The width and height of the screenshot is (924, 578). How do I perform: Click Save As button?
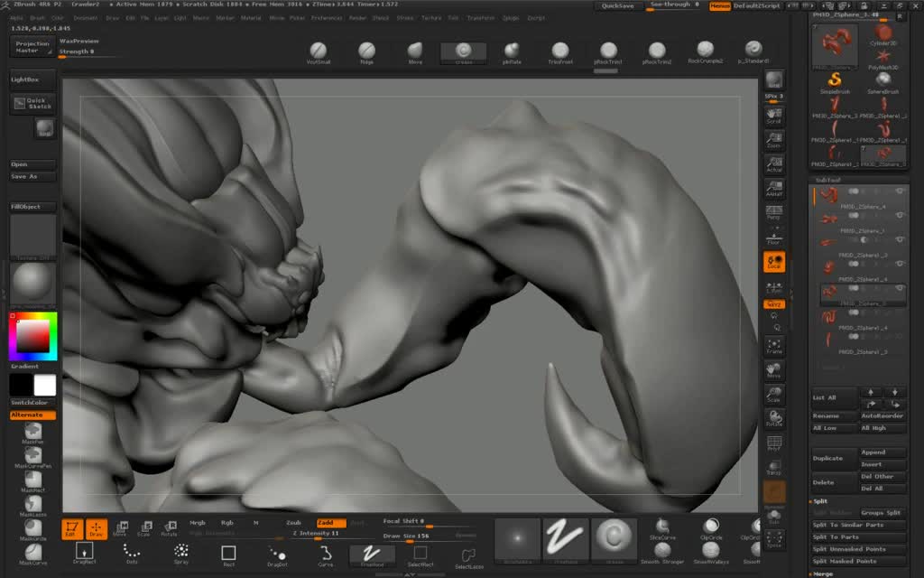tap(33, 177)
